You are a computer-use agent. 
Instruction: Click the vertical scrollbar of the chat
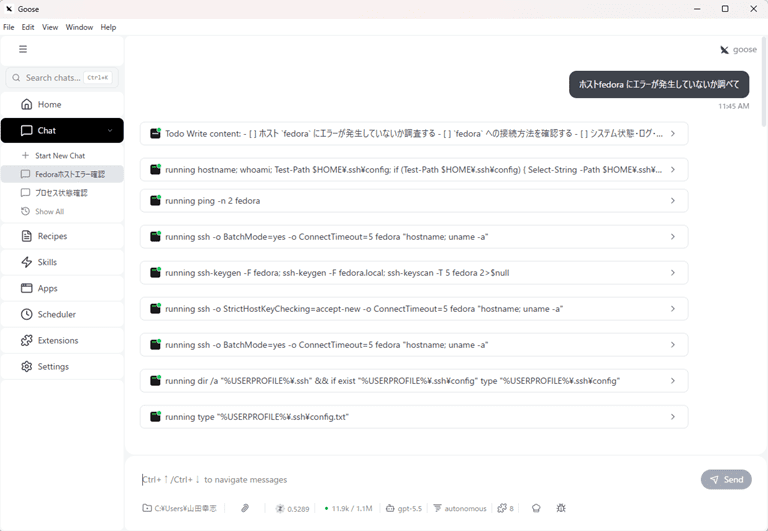765,83
